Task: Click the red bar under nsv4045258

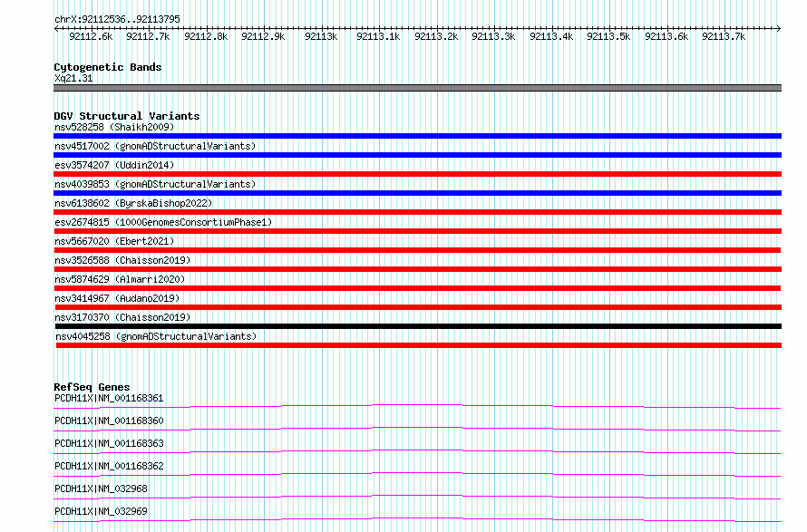Action: [418, 345]
